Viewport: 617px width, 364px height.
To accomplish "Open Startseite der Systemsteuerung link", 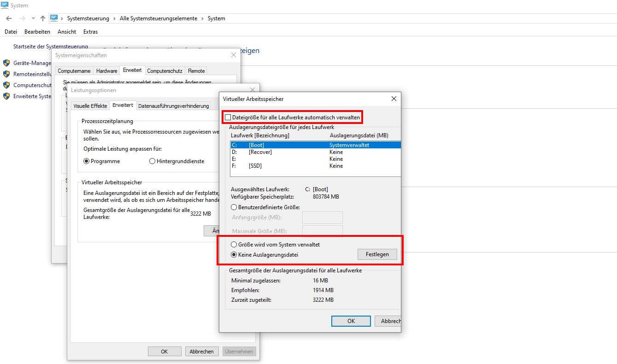I will point(51,47).
